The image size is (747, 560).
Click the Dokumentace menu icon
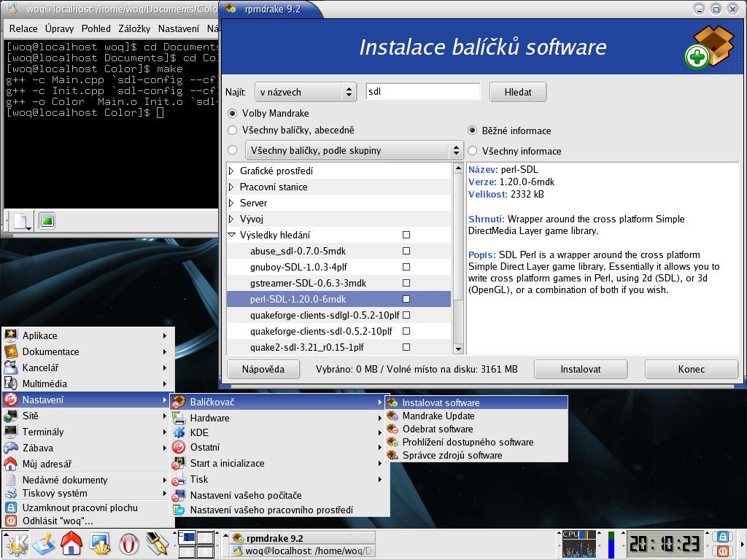[11, 351]
